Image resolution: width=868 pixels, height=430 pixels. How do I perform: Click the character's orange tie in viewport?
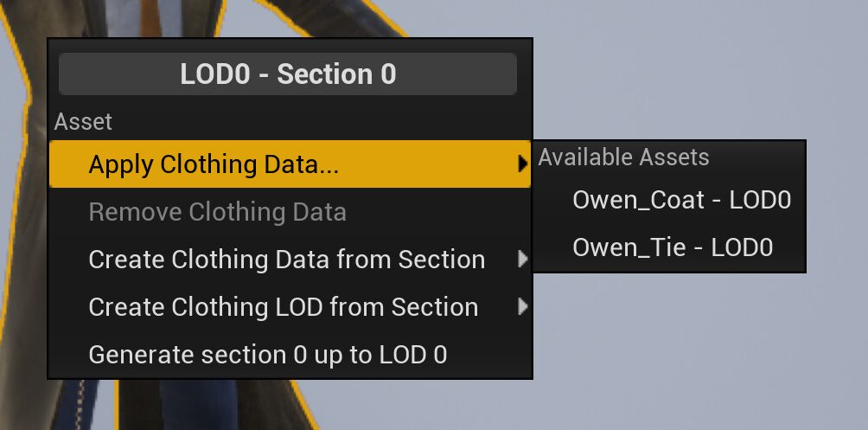150,17
